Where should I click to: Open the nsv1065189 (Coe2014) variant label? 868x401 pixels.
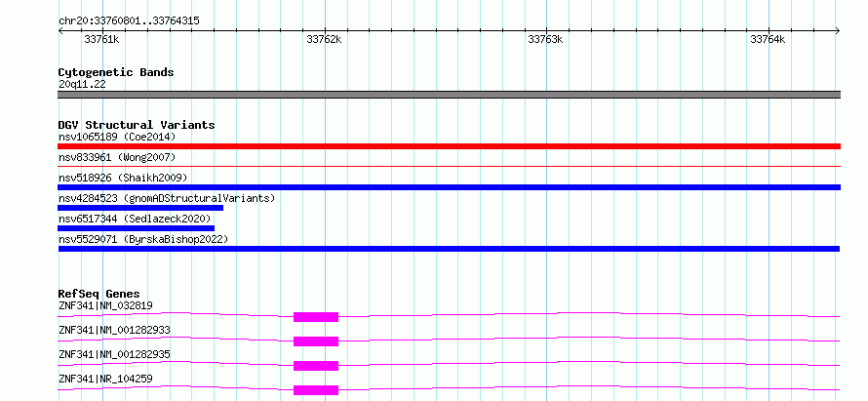[x=117, y=137]
